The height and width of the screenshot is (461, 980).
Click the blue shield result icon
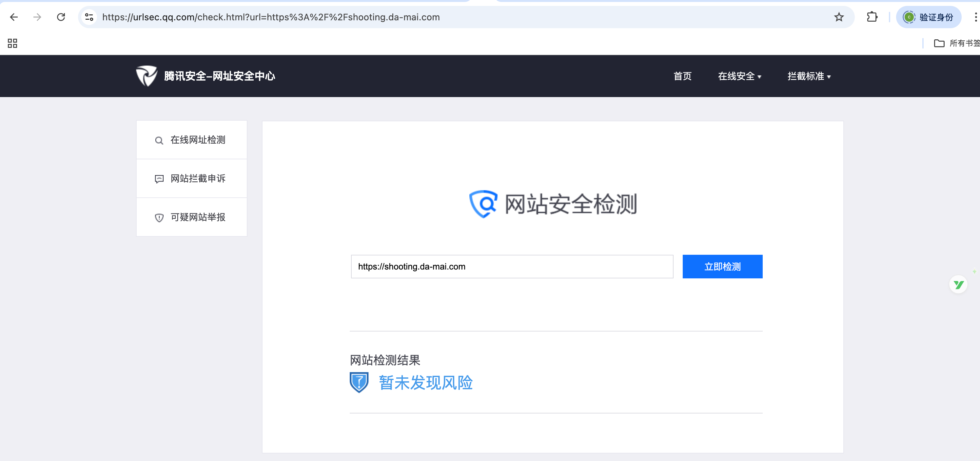[359, 382]
